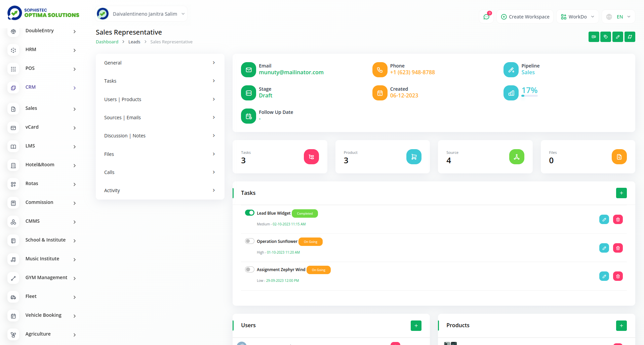Click the green pencil edit icon in header

617,37
